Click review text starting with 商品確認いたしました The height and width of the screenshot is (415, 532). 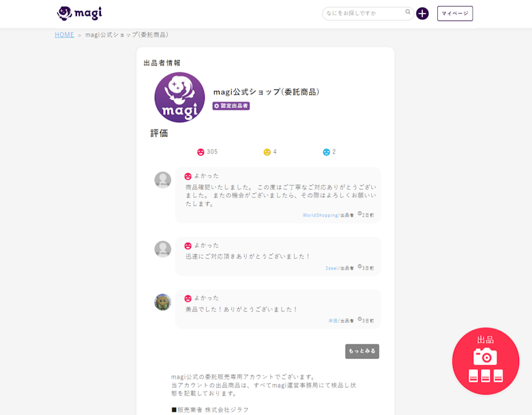tap(280, 196)
